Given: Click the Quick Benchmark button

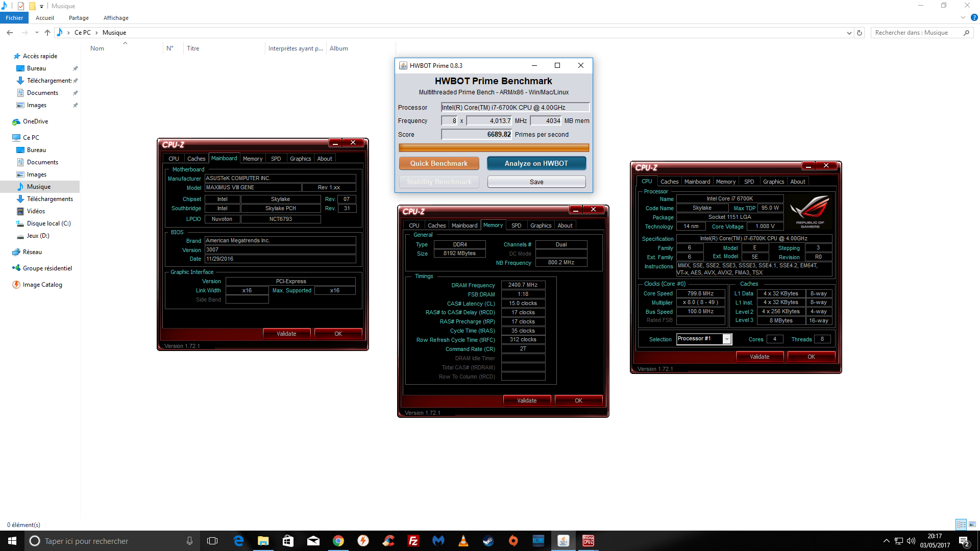Looking at the screenshot, I should coord(439,163).
